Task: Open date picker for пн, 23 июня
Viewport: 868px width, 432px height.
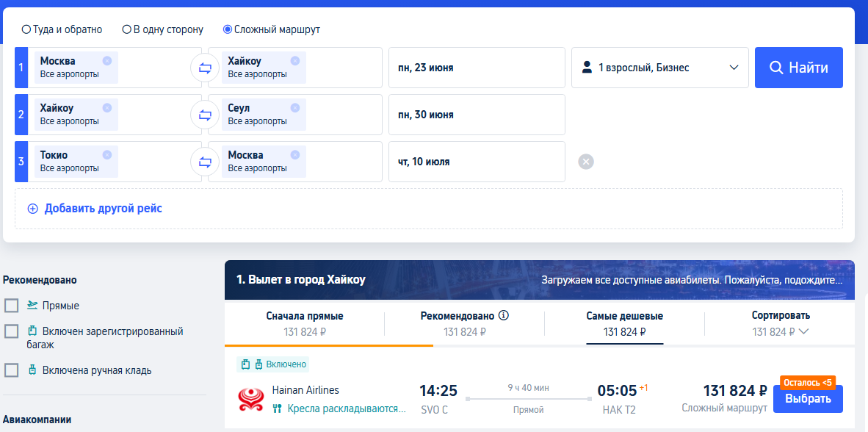Action: tap(477, 68)
